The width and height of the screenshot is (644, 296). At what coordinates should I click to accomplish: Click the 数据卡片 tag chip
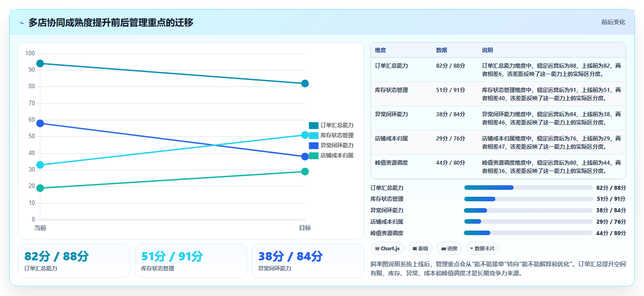[483, 248]
